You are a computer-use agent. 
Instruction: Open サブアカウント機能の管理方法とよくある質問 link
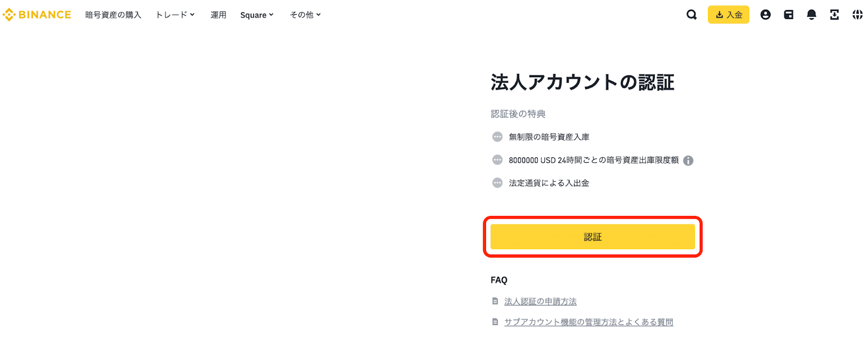pyautogui.click(x=589, y=322)
